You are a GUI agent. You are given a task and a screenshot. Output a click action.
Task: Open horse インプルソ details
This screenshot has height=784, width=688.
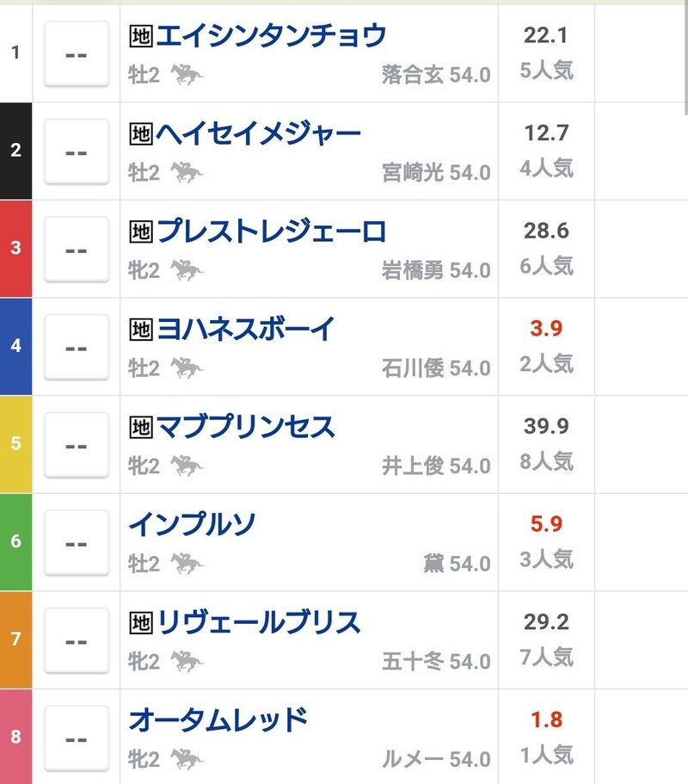tap(192, 524)
